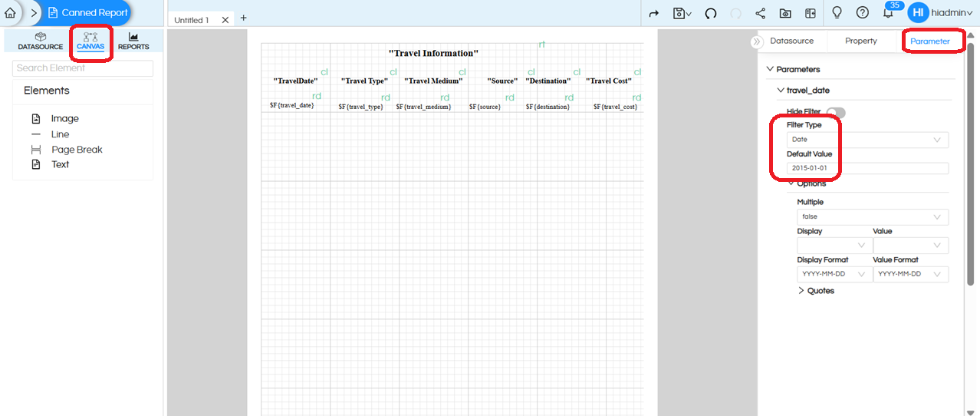Select the $F{travel_type} field
980x416 pixels.
click(360, 107)
